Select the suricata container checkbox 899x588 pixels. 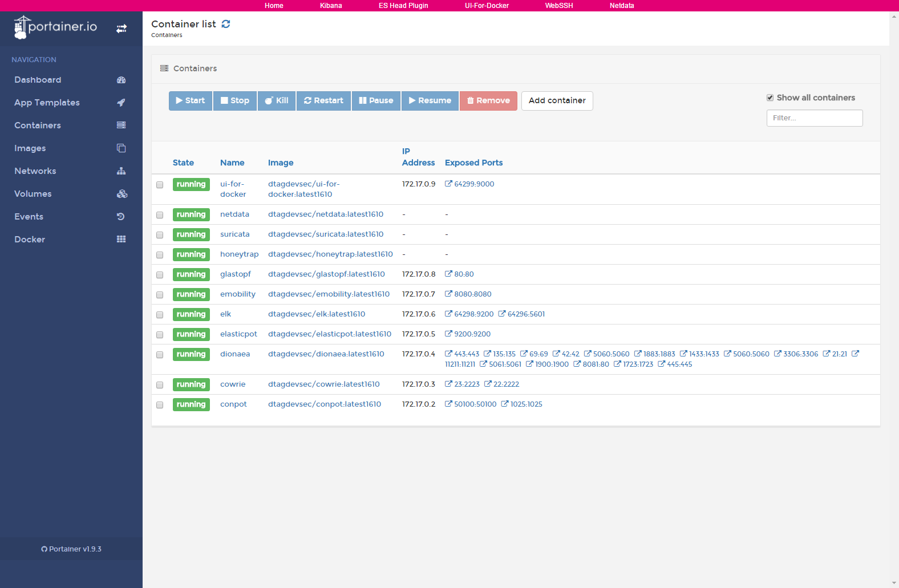(x=160, y=235)
